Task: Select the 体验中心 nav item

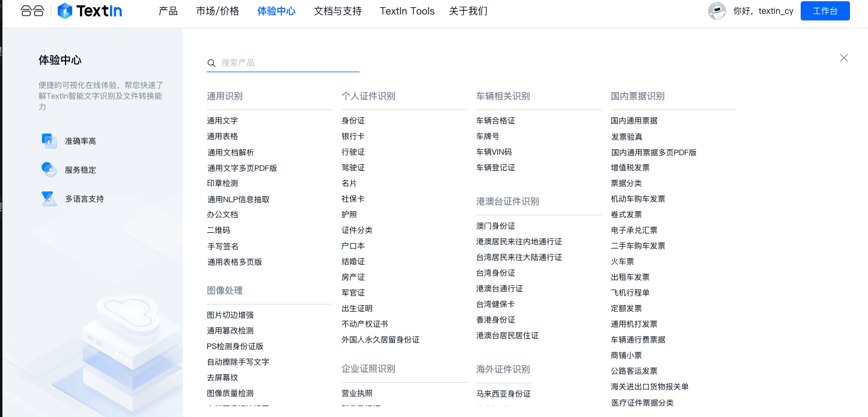Action: pyautogui.click(x=277, y=11)
